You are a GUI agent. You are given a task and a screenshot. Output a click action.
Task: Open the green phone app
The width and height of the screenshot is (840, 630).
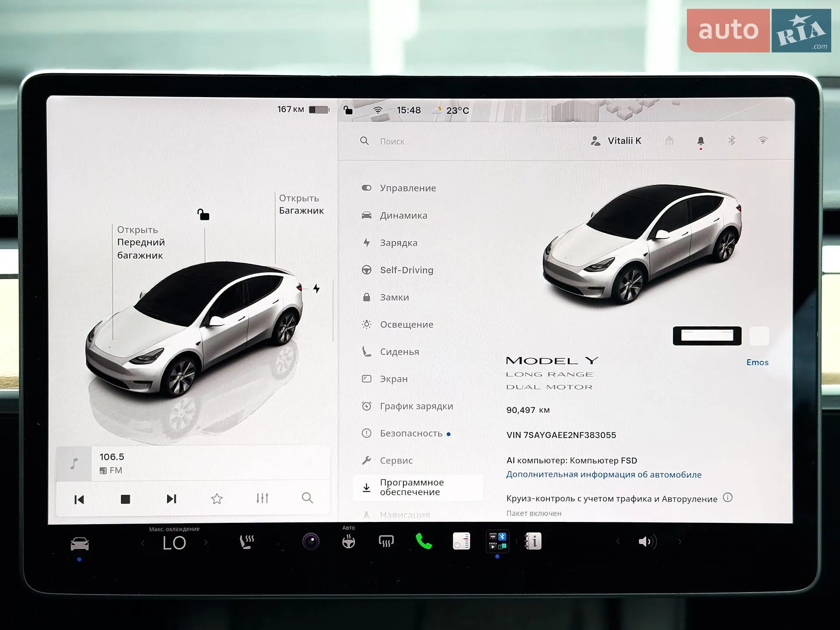tap(423, 542)
